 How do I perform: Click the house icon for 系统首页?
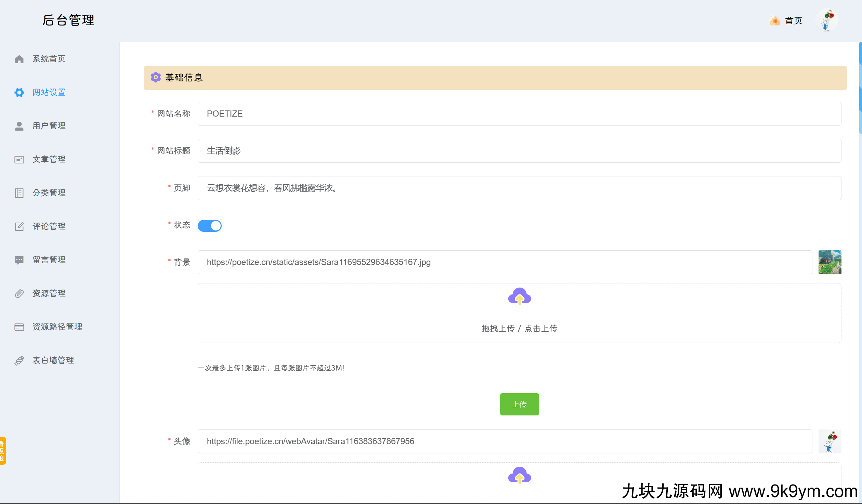(x=19, y=59)
